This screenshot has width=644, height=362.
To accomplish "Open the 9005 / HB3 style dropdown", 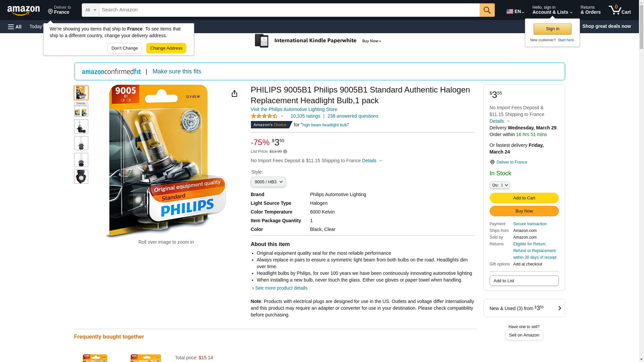I will [x=268, y=182].
